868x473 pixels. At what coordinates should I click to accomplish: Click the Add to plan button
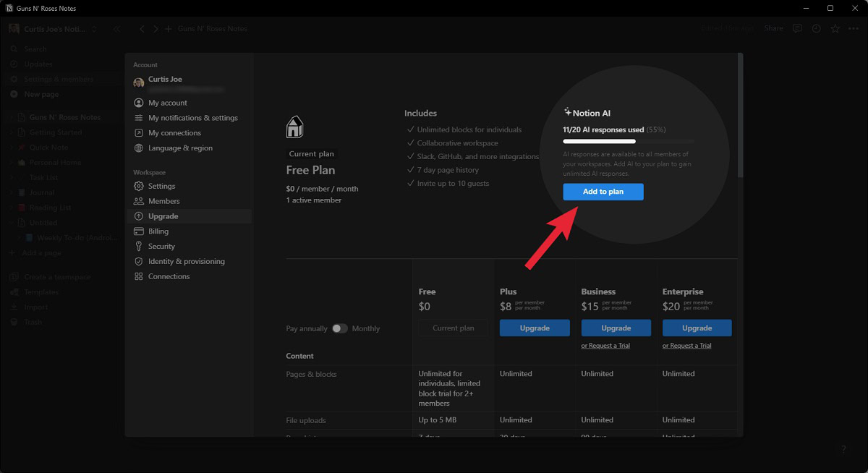(x=603, y=192)
